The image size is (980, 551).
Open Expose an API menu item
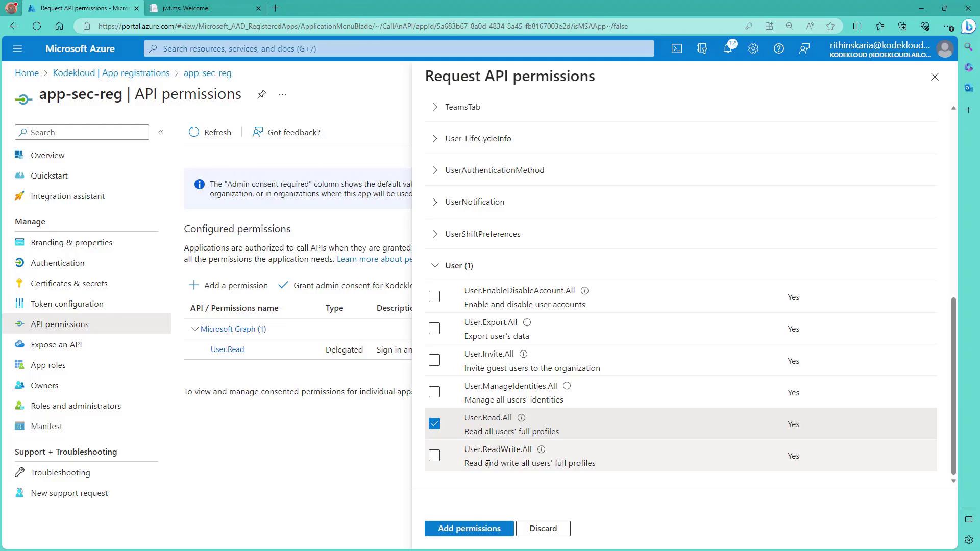pos(56,345)
